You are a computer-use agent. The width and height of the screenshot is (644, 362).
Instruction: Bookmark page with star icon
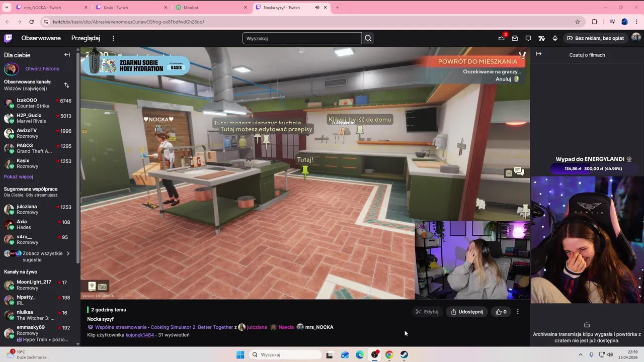coord(578,22)
